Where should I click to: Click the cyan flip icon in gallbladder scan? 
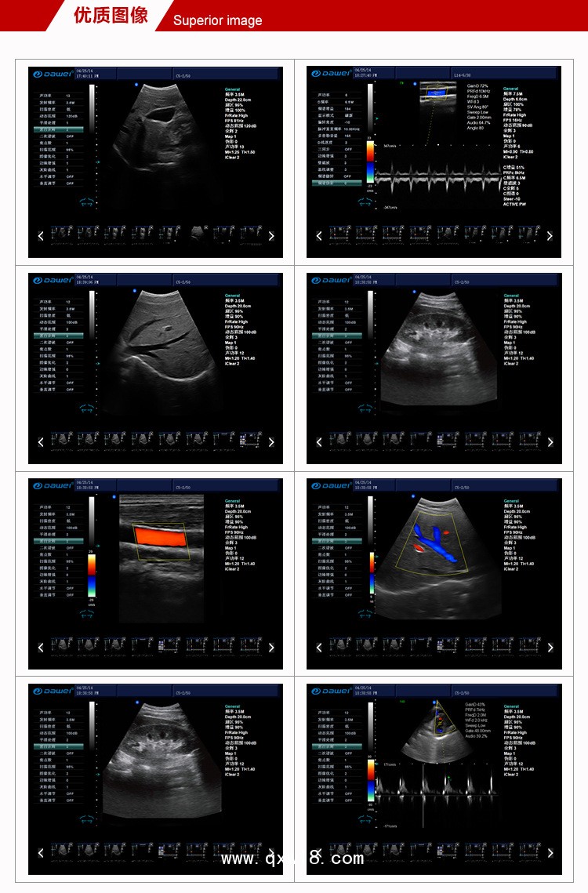(85, 201)
